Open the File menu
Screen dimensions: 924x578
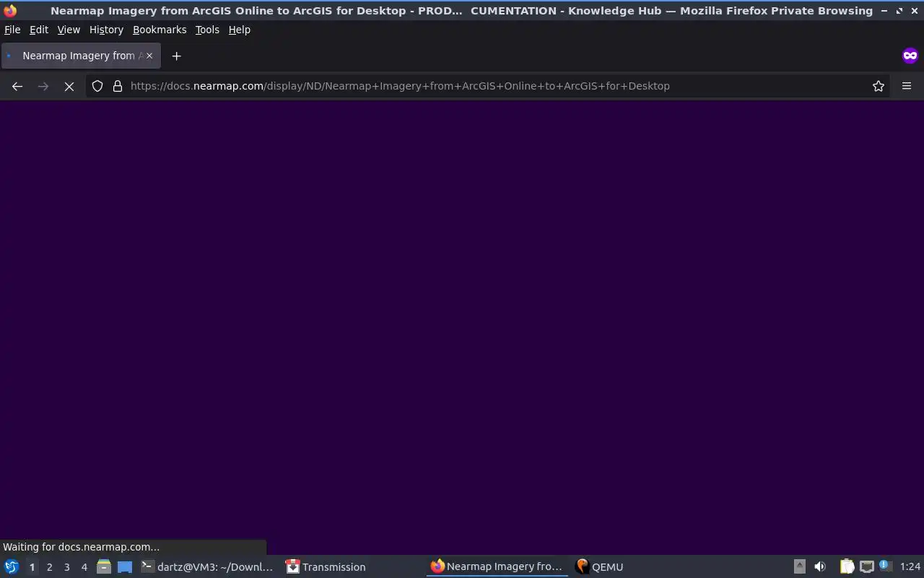tap(12, 30)
